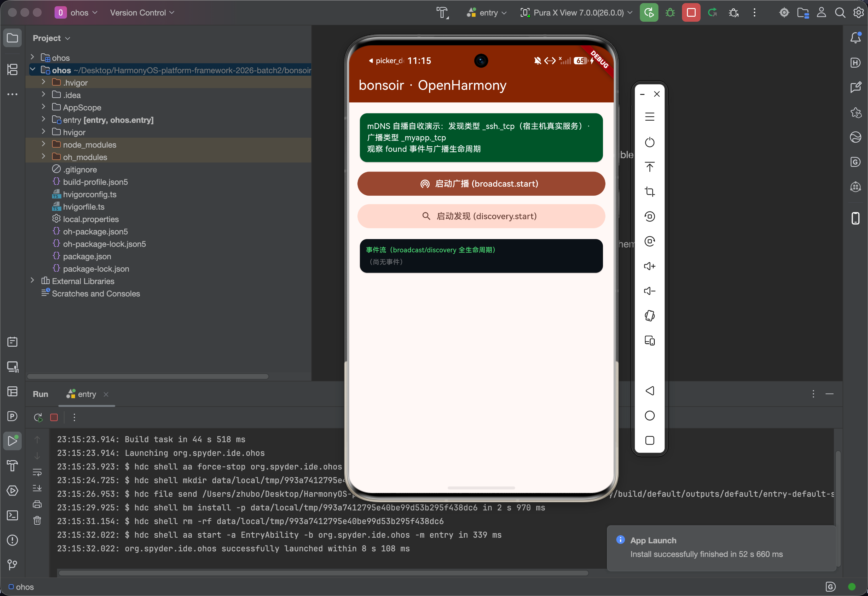Open the Build hammer icon in top toolbar
The height and width of the screenshot is (596, 868).
coord(443,13)
